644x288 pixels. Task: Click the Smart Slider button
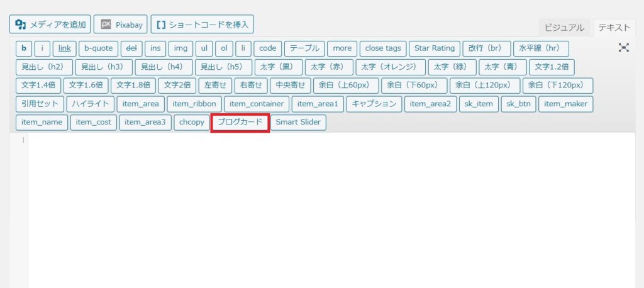coord(298,122)
